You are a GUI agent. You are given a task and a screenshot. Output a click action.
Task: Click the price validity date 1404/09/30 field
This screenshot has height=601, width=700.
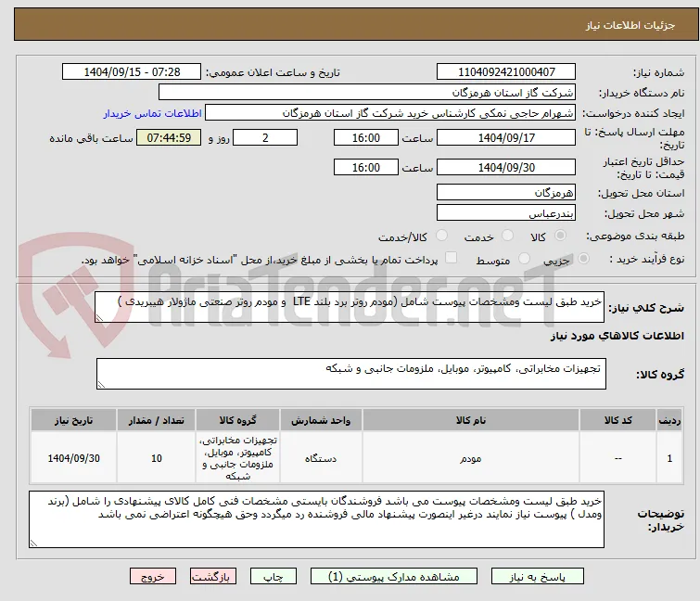click(506, 168)
